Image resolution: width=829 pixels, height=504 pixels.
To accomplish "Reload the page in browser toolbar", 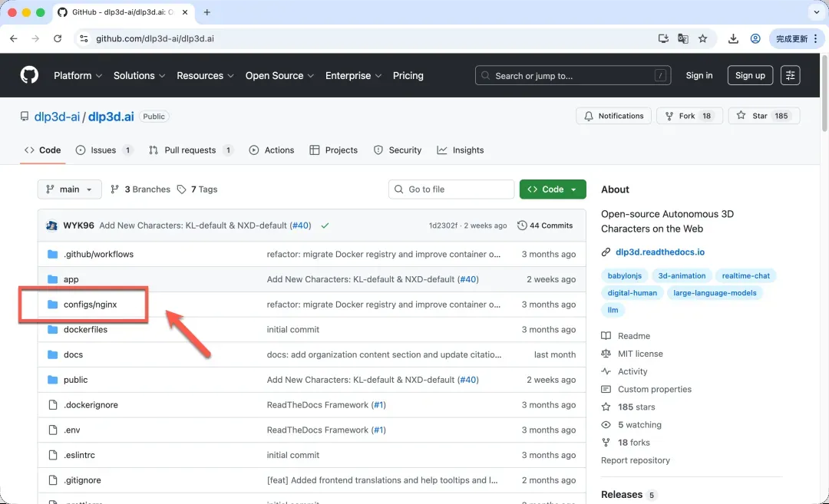I will (x=58, y=38).
